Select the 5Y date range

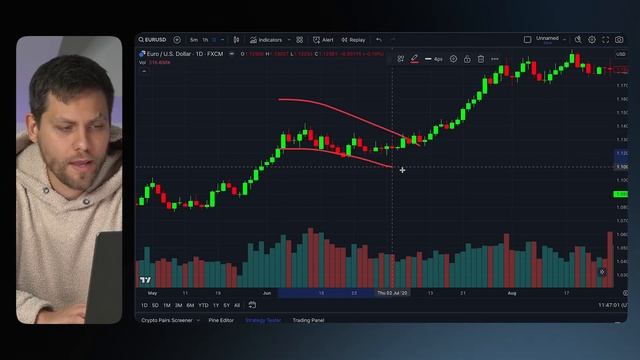[227, 305]
